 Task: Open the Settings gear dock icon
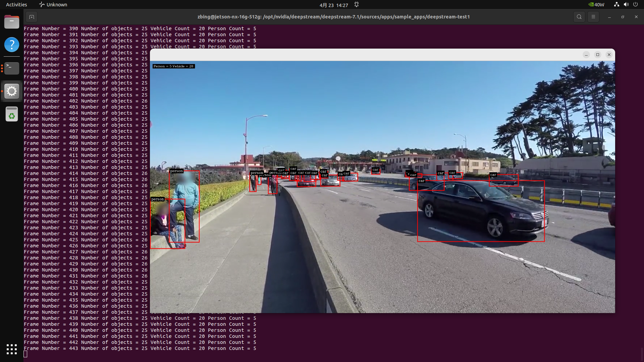pyautogui.click(x=12, y=91)
